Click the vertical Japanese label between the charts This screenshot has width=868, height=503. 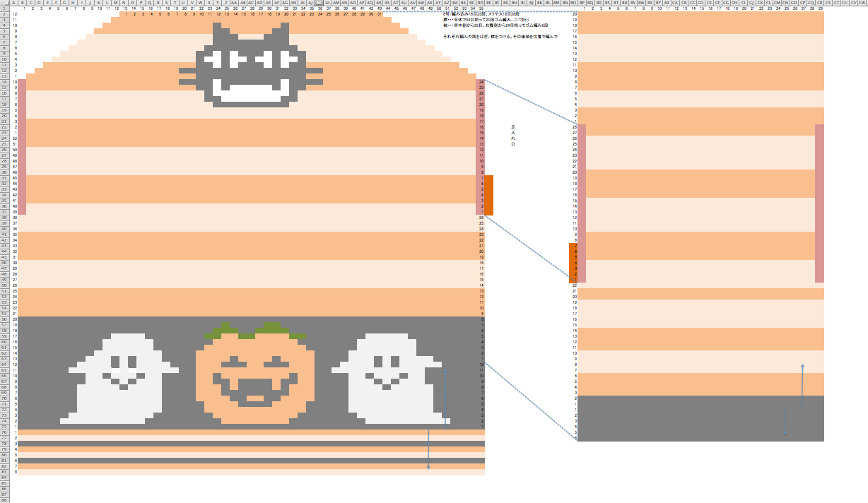513,134
